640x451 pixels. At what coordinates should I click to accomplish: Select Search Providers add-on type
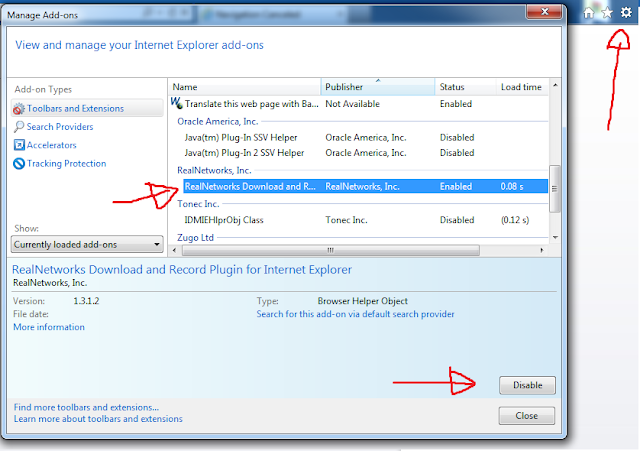60,127
